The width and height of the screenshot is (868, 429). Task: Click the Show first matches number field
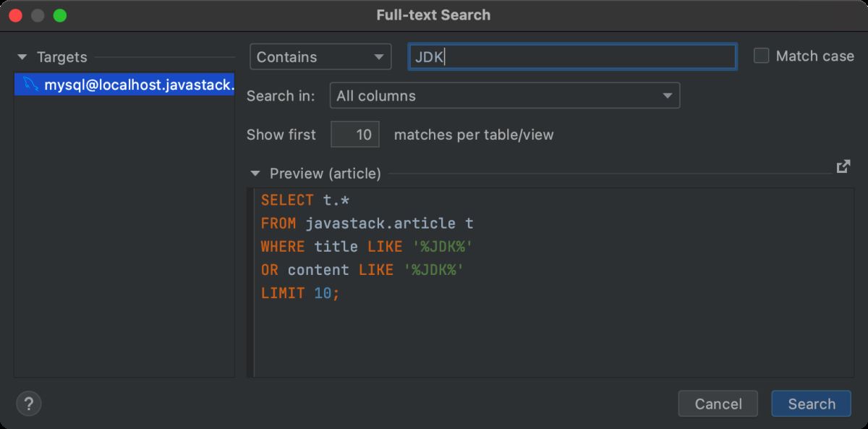355,135
